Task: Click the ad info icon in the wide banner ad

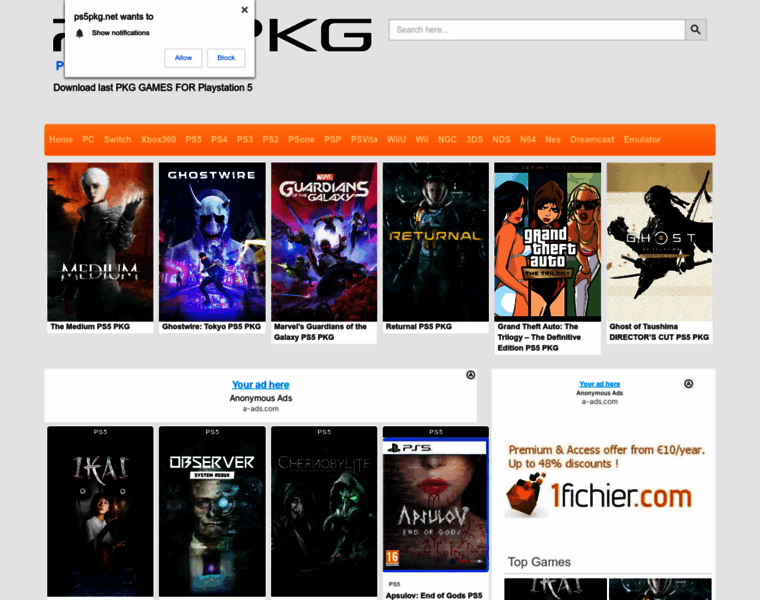Action: point(471,375)
